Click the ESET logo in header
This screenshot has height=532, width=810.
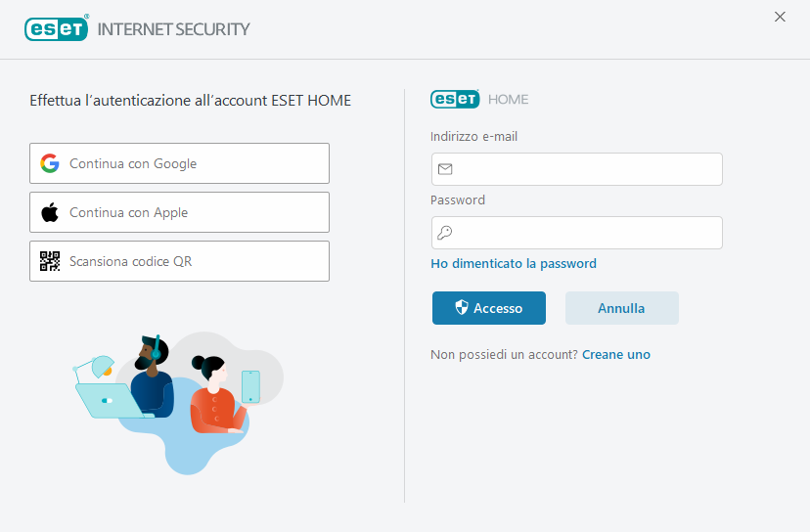click(x=57, y=28)
